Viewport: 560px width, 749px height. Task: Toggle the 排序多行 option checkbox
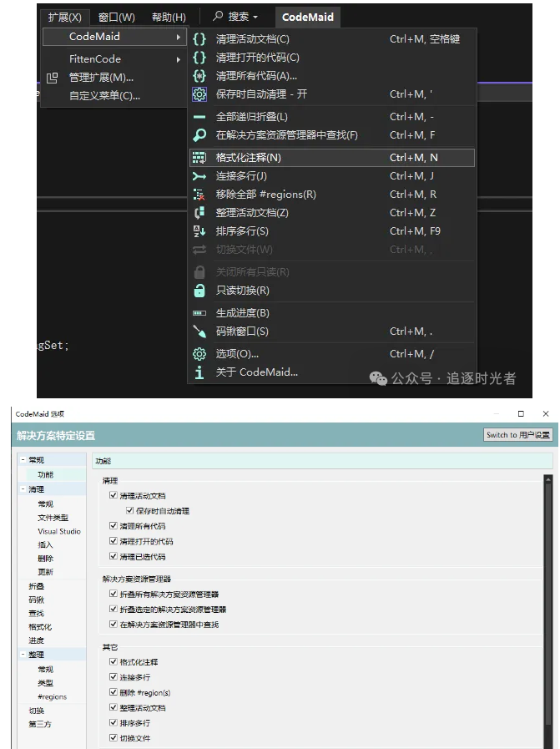click(x=114, y=723)
